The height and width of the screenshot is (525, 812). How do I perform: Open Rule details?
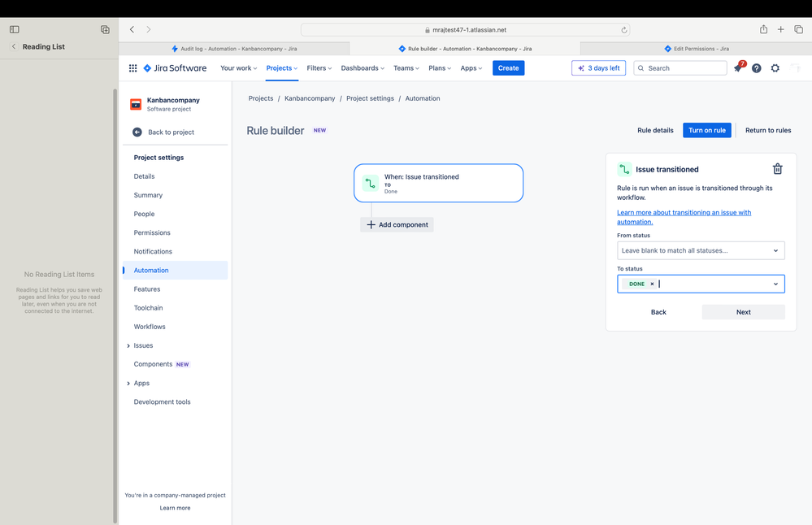click(655, 131)
